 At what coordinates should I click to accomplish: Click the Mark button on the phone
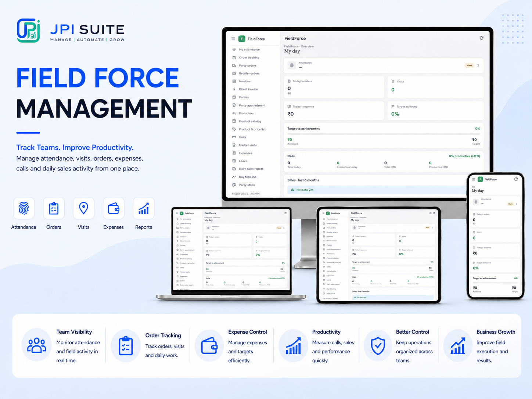(510, 204)
